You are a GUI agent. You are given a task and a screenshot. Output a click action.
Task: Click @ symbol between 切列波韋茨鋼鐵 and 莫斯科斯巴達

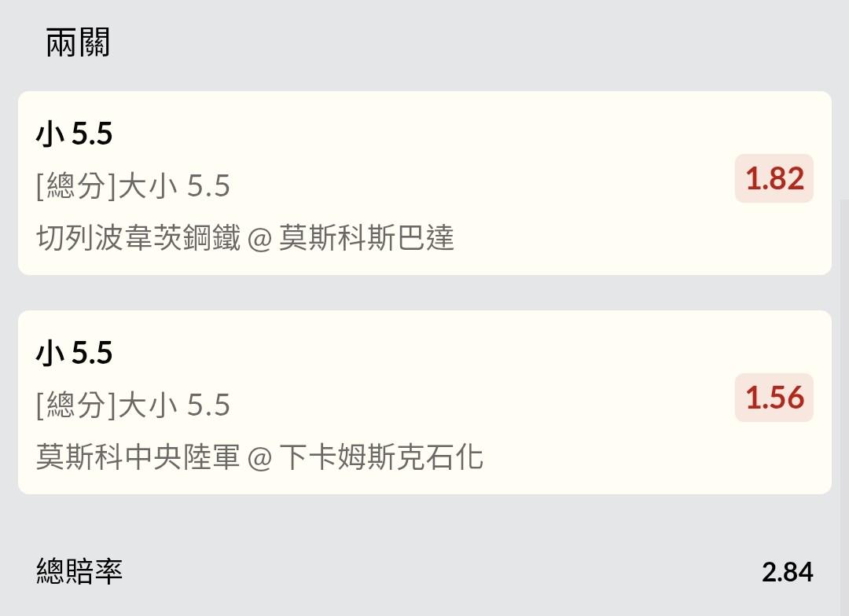click(x=259, y=238)
